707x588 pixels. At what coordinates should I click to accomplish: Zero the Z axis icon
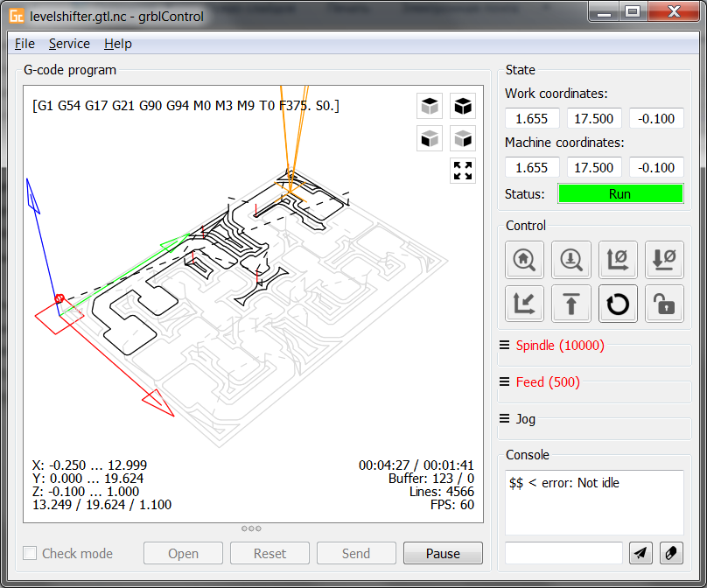[664, 260]
